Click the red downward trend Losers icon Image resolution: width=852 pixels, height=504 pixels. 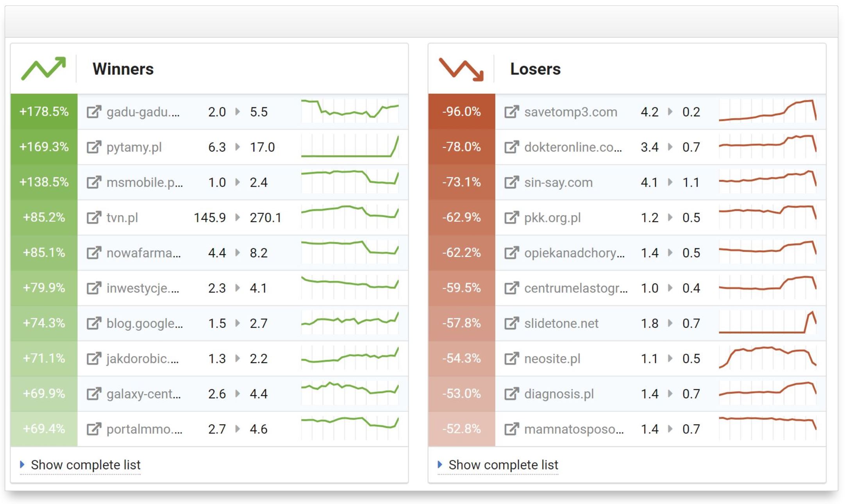click(x=461, y=69)
